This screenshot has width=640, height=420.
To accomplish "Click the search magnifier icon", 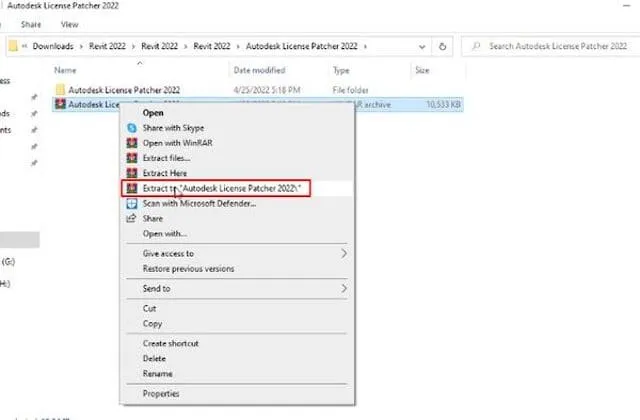I will 476,46.
